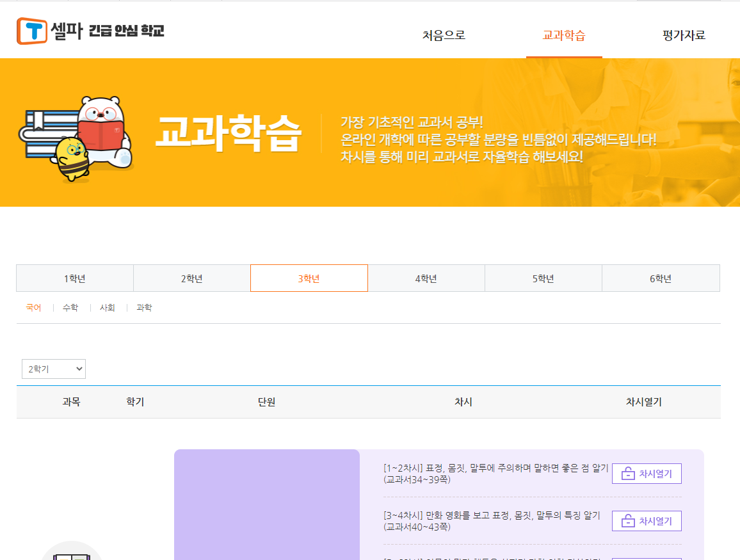Click 차시열기 for the 3~4차시 lesson
Screen dimensions: 740x560
647,521
